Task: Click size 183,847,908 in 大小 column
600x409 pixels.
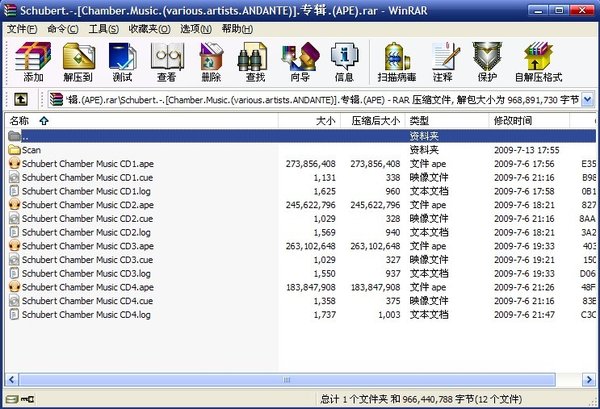Action: coord(311,287)
